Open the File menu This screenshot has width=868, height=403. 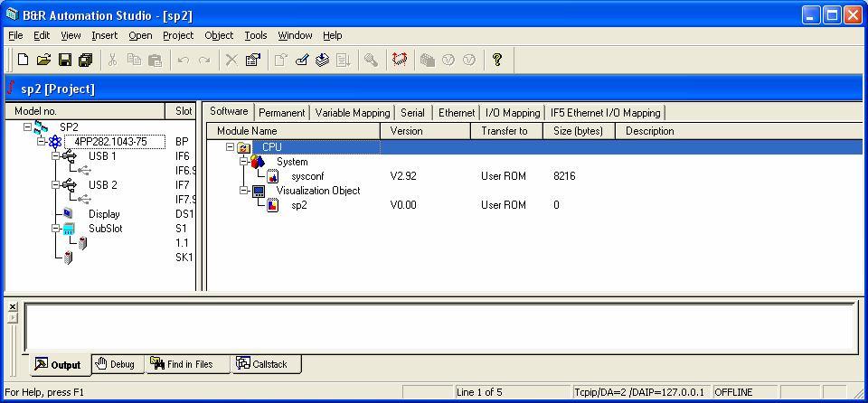tap(15, 35)
